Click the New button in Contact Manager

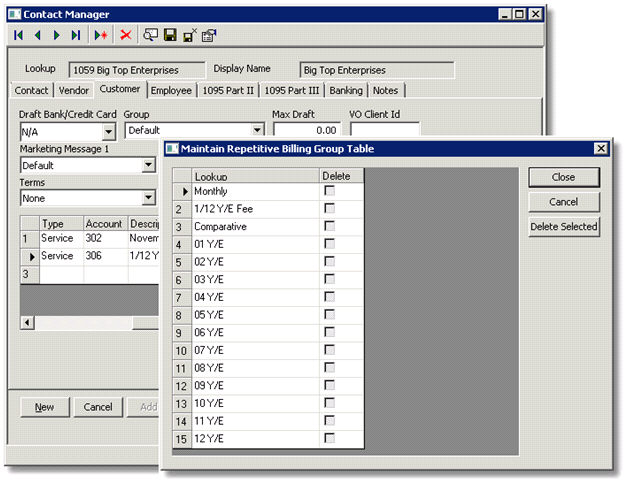point(44,407)
